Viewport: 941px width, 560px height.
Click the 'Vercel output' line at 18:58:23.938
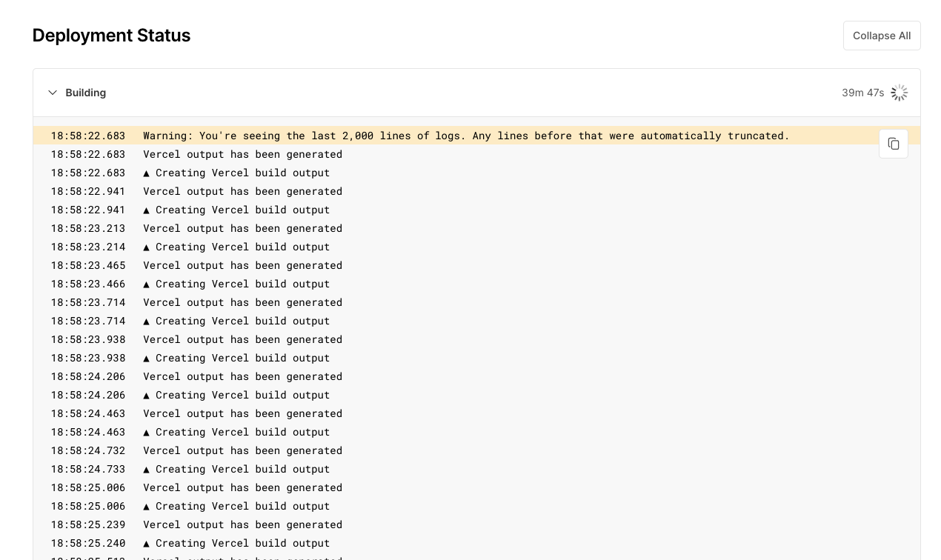477,339
